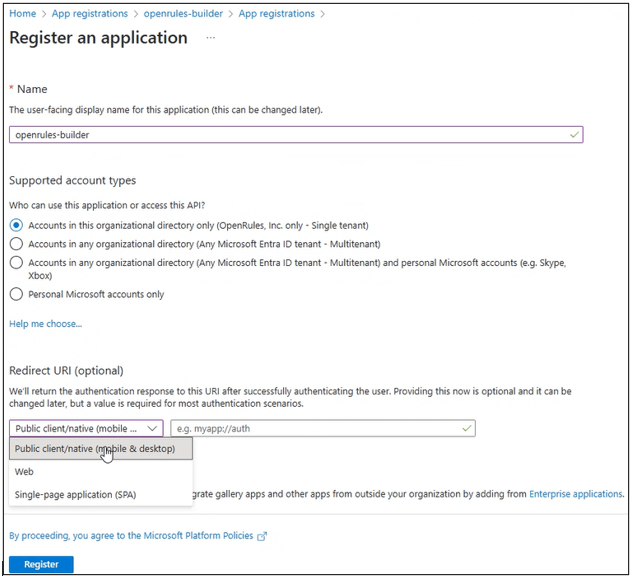
Task: Open the ellipsis menu beside Register an application
Action: (x=210, y=38)
